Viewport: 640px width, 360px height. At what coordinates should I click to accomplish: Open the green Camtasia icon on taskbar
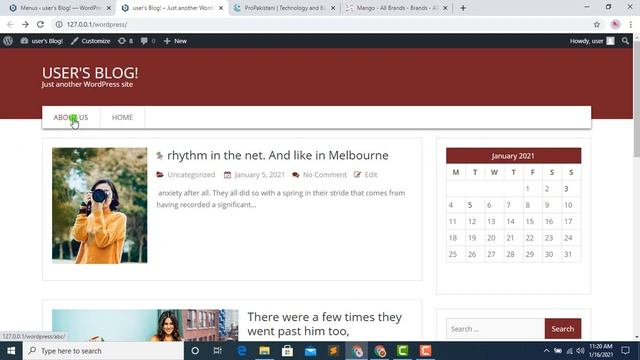(402, 351)
